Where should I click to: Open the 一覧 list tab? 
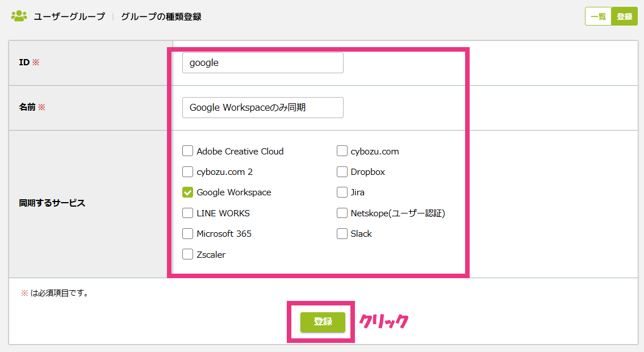(599, 16)
